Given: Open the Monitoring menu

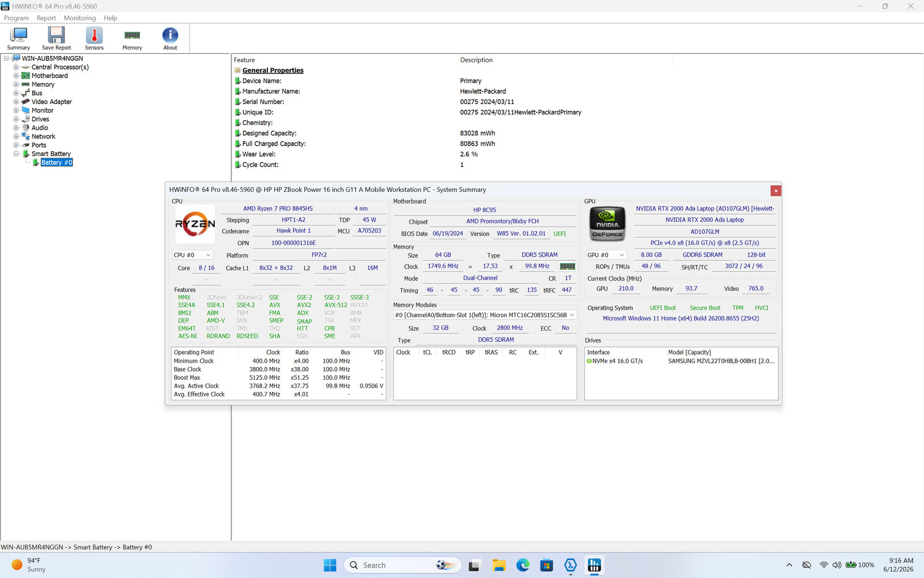Looking at the screenshot, I should (80, 18).
